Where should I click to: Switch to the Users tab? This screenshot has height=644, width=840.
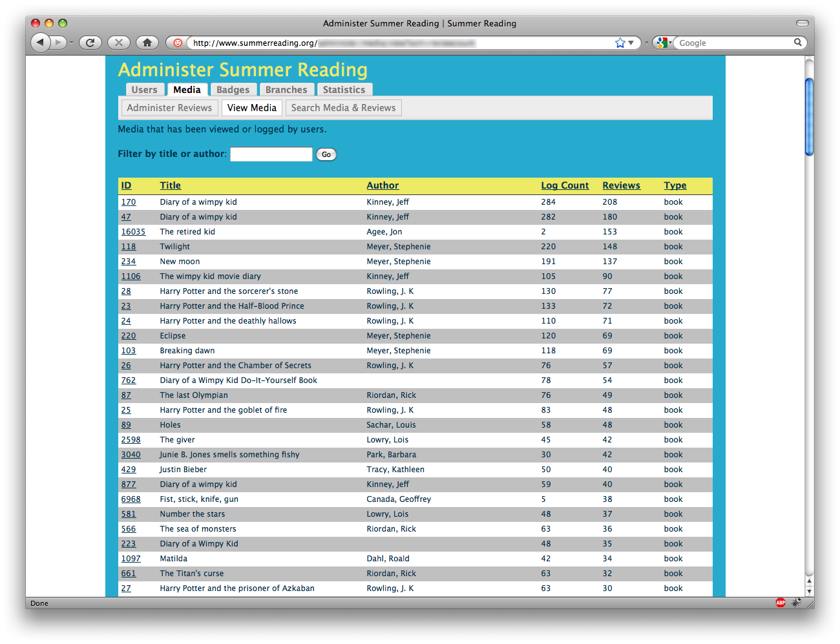pyautogui.click(x=144, y=90)
